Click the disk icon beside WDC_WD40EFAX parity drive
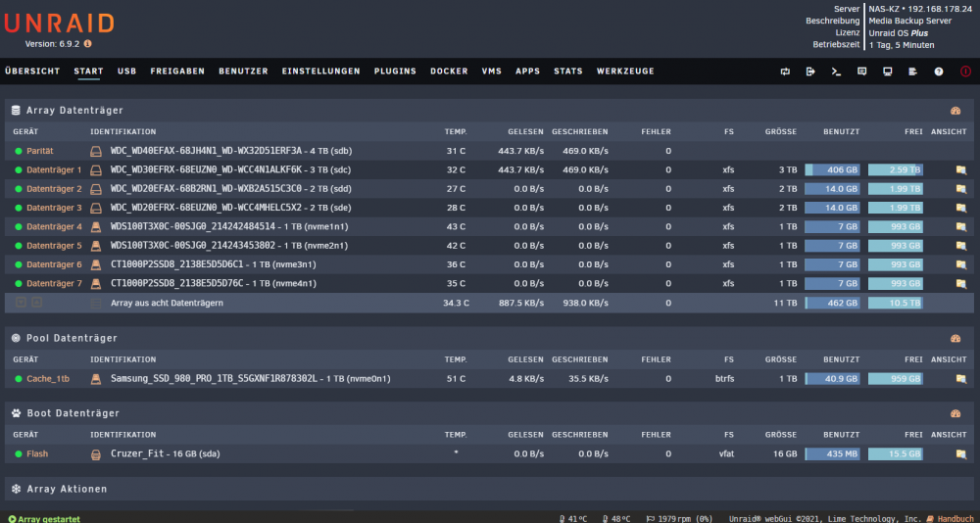 point(96,151)
